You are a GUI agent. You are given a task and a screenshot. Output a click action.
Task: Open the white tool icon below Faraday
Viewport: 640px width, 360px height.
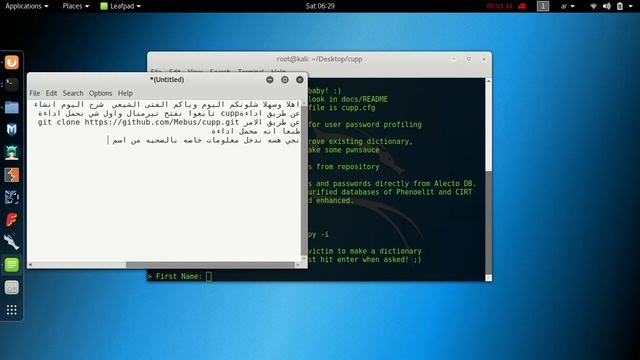click(x=11, y=242)
